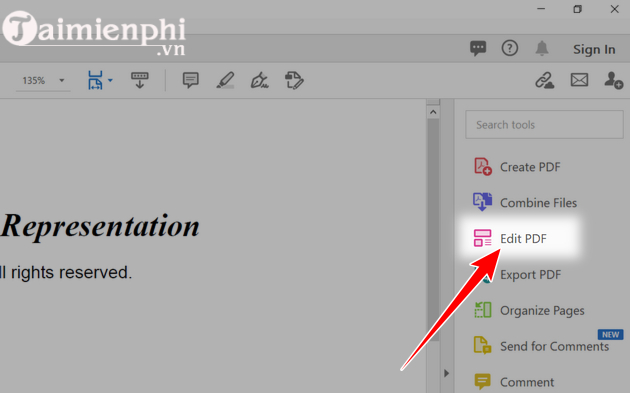This screenshot has height=393, width=630.
Task: Click the 135% zoom value field
Action: [34, 80]
